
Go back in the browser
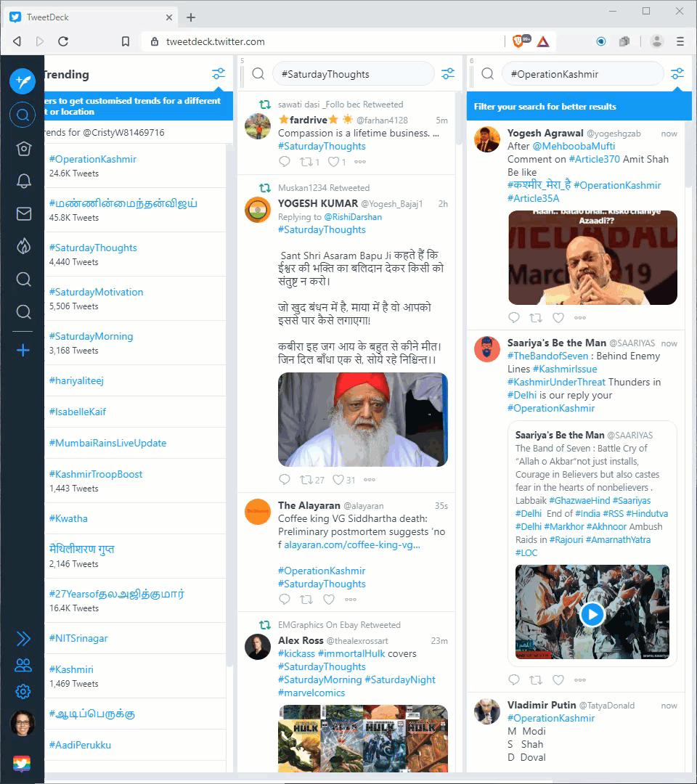[17, 41]
